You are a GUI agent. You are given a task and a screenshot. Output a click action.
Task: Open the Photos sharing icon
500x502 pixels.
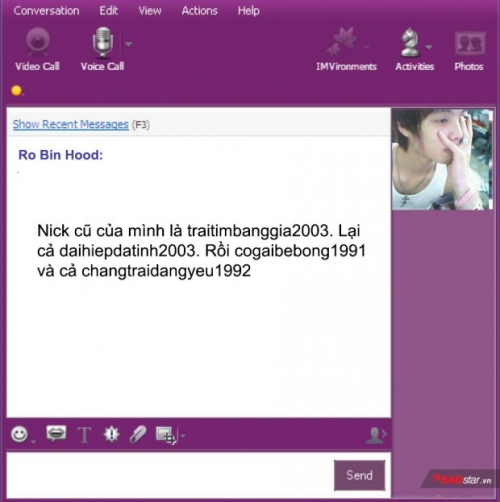point(469,50)
